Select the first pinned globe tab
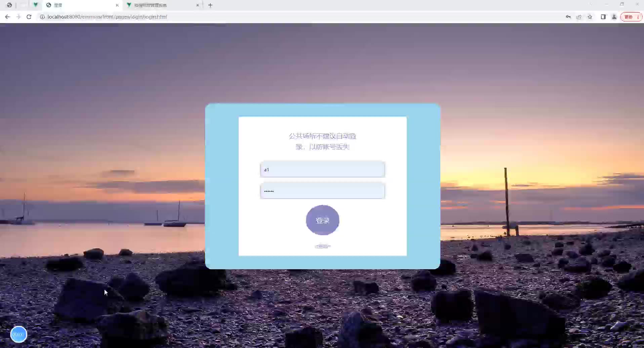Image resolution: width=644 pixels, height=348 pixels. point(9,5)
